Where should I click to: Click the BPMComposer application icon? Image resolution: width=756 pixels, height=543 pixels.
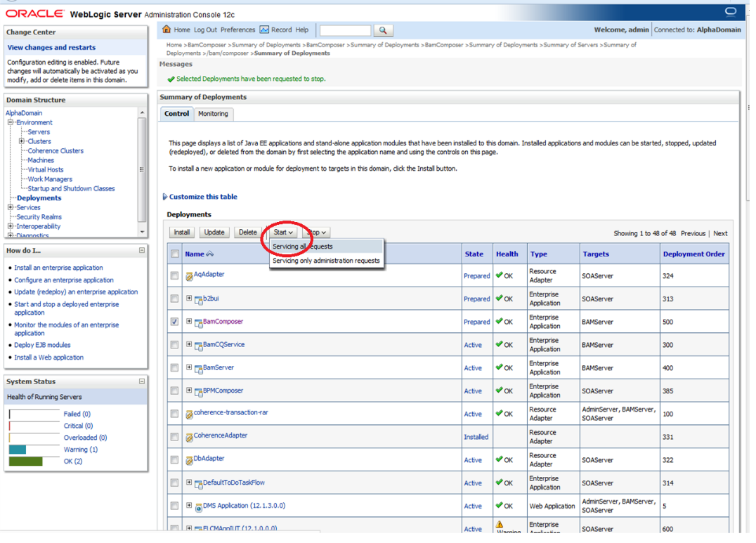click(x=198, y=392)
